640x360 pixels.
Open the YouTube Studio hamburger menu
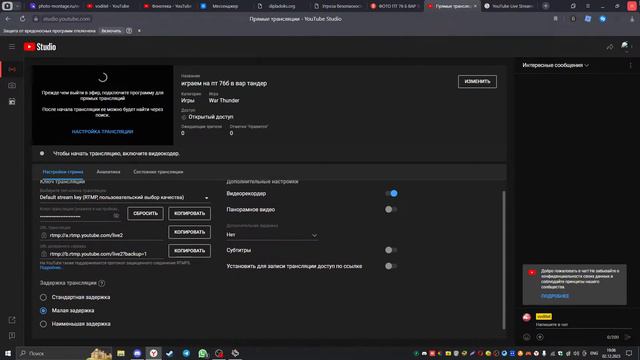(x=12, y=47)
